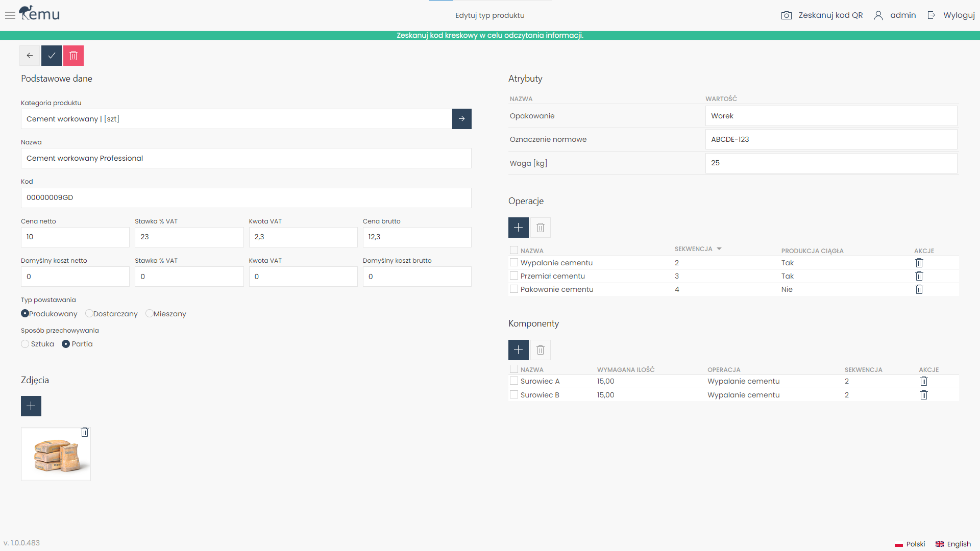Delete the cement bags photo
Image resolution: width=980 pixels, height=551 pixels.
85,432
